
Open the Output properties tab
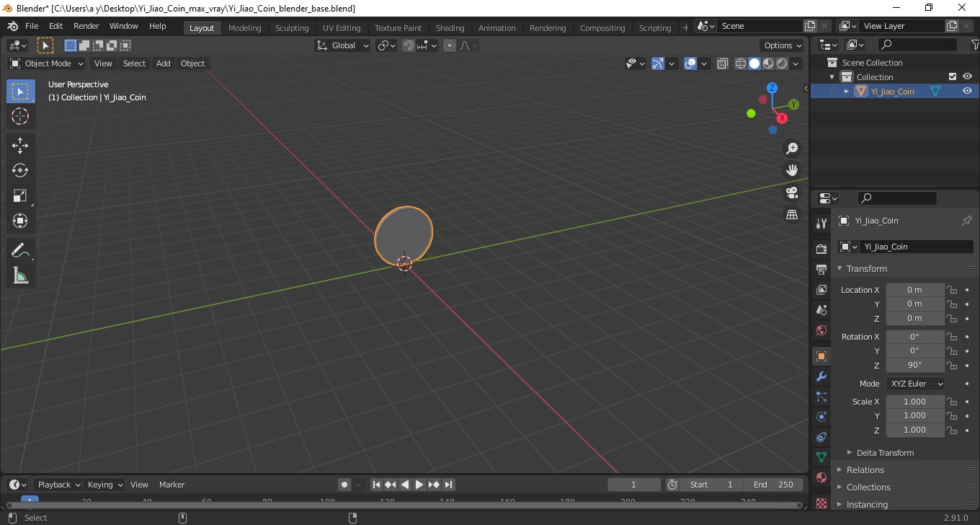click(x=821, y=270)
